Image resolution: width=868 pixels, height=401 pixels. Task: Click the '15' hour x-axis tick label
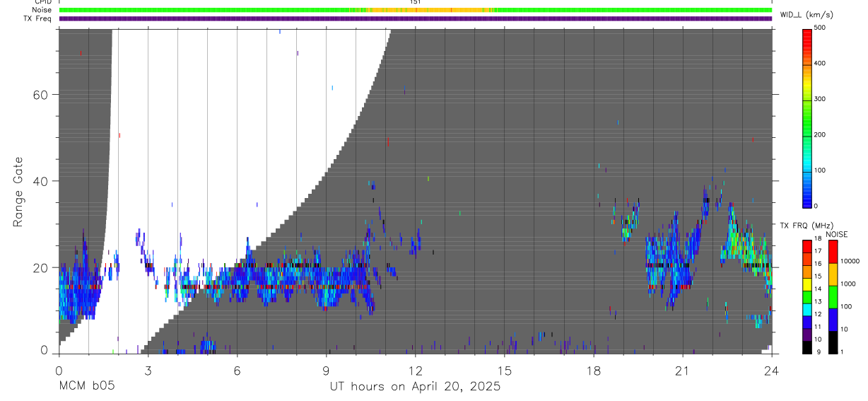tap(504, 370)
